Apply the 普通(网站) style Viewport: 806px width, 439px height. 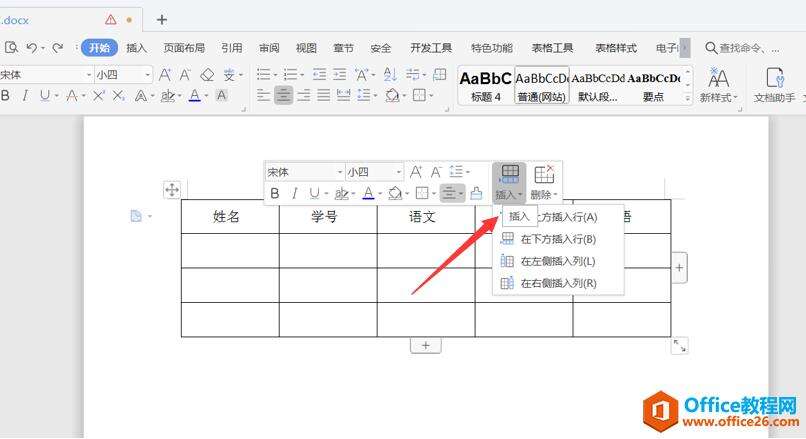[x=542, y=85]
